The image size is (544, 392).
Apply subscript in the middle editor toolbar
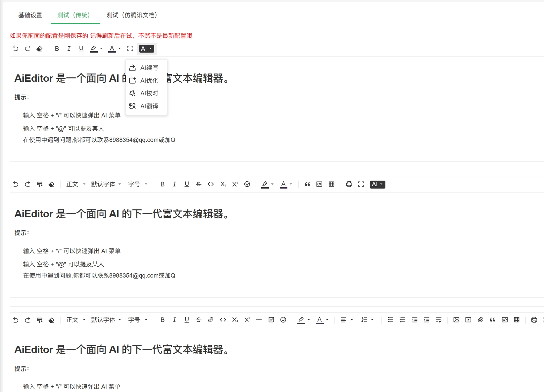(x=223, y=184)
